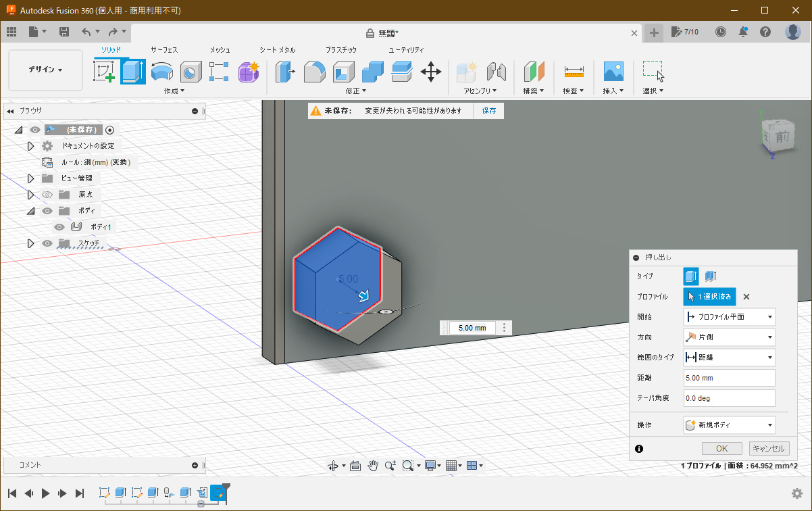Select the Combine tool
Viewport: 812px width, 511px height.
pos(373,71)
